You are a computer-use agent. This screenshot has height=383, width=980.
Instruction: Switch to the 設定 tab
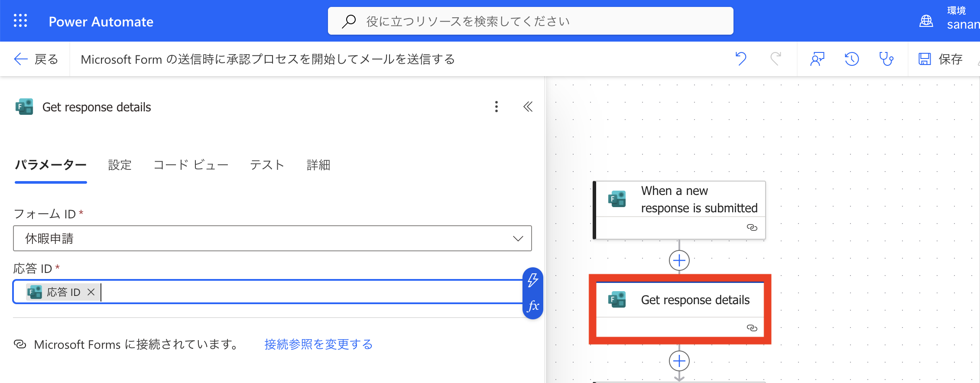pyautogui.click(x=120, y=165)
